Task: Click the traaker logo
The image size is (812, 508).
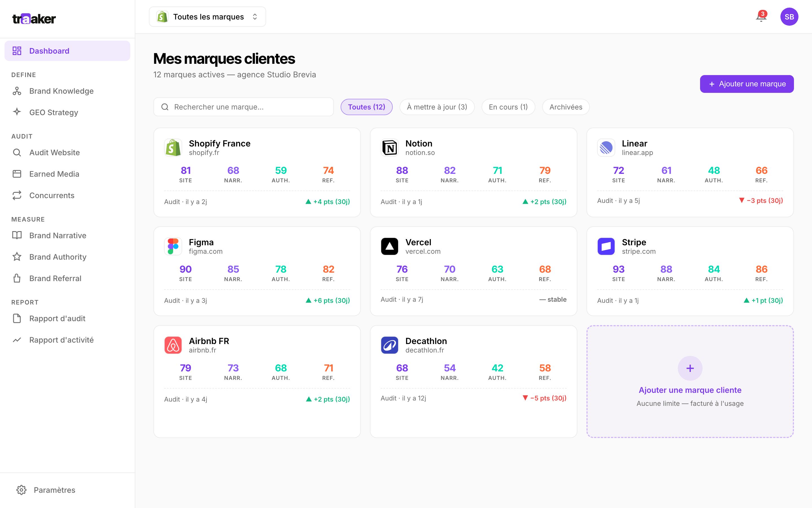Action: tap(34, 19)
